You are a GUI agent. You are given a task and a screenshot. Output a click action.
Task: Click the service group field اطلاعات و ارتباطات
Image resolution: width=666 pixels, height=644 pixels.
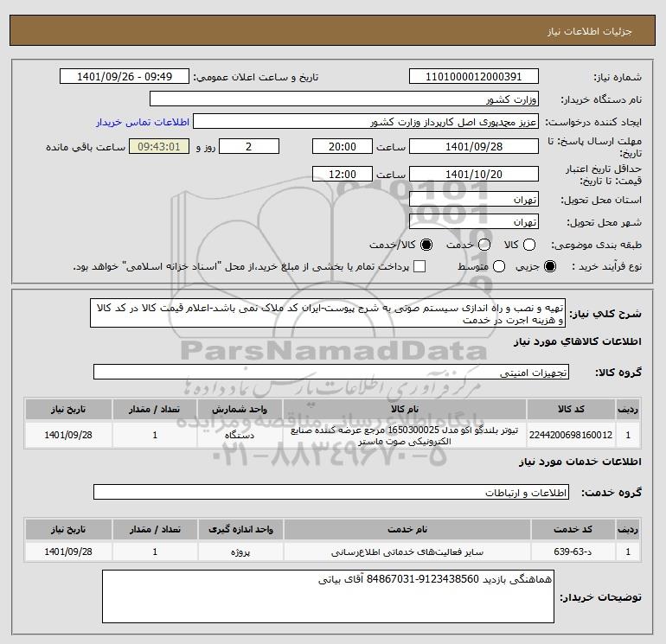(x=331, y=493)
